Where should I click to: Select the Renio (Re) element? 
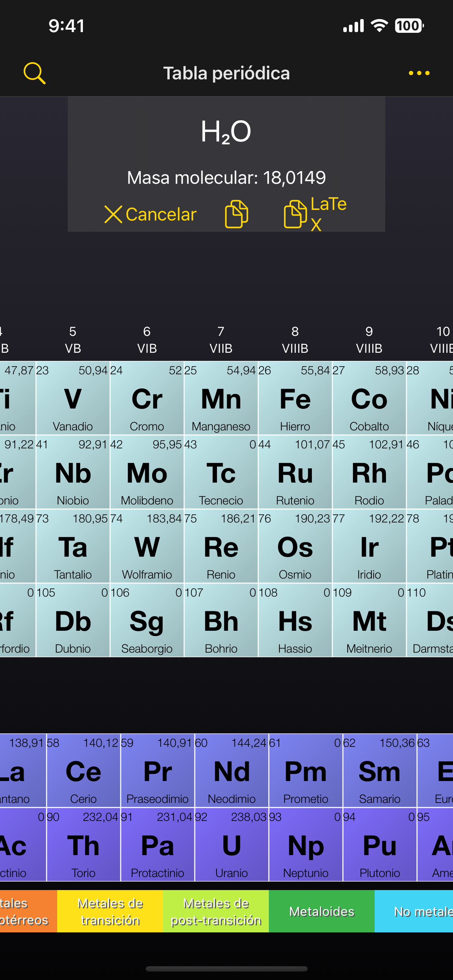221,546
